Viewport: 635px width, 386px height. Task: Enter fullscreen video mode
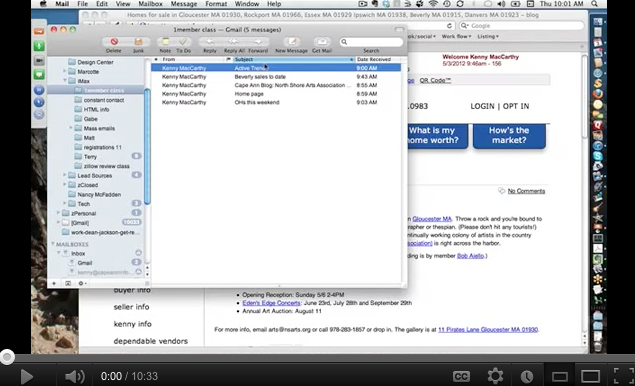[x=624, y=376]
